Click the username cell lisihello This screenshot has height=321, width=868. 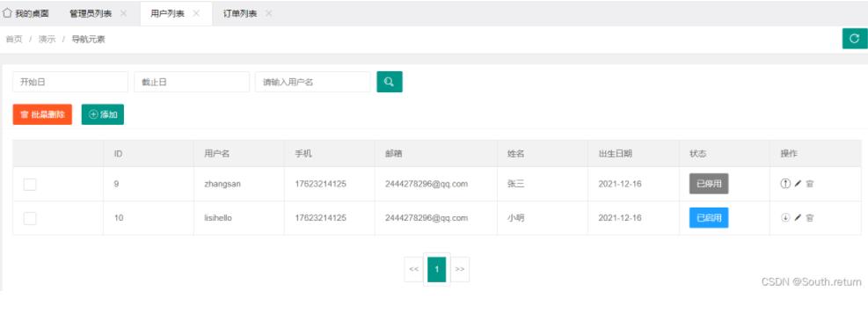tap(218, 218)
